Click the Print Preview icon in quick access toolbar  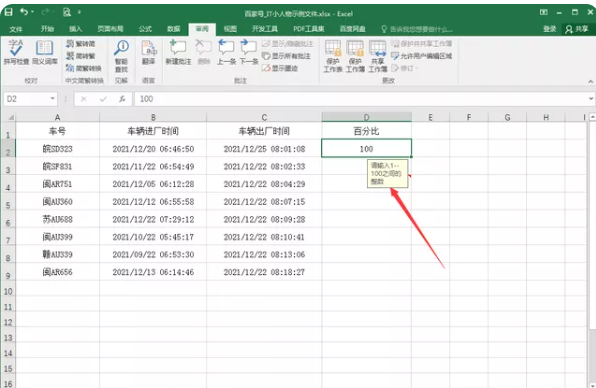pos(67,13)
